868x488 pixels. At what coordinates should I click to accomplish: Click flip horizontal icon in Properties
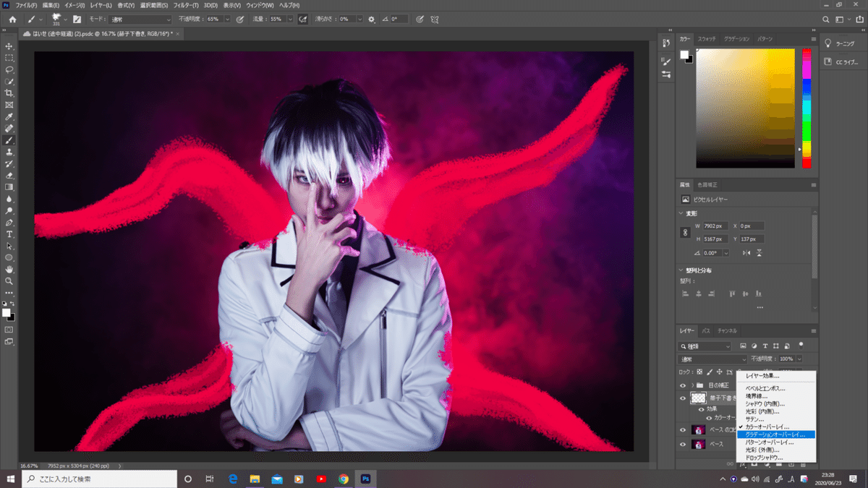(746, 253)
